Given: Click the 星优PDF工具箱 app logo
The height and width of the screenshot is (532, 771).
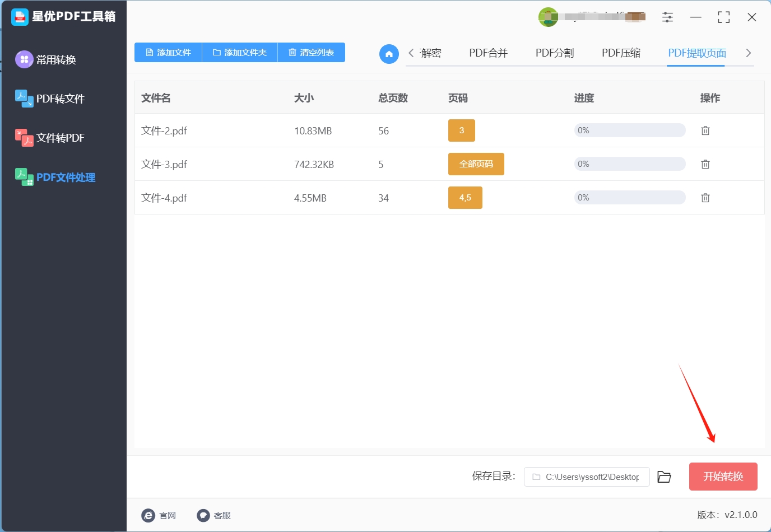Looking at the screenshot, I should (x=20, y=17).
